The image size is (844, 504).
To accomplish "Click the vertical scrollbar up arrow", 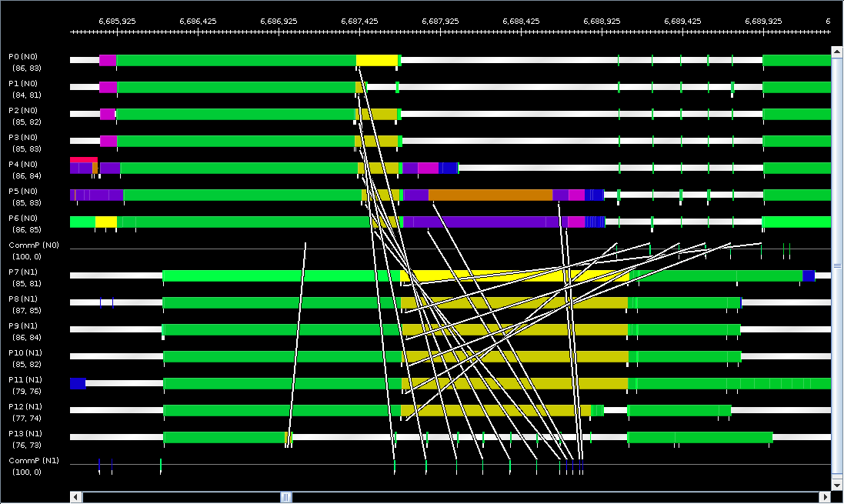I will pyautogui.click(x=836, y=52).
